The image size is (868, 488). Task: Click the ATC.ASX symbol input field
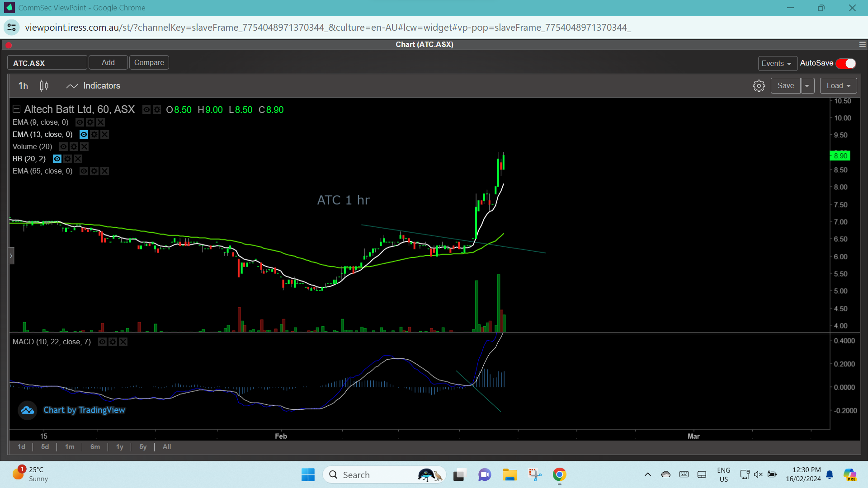coord(47,63)
